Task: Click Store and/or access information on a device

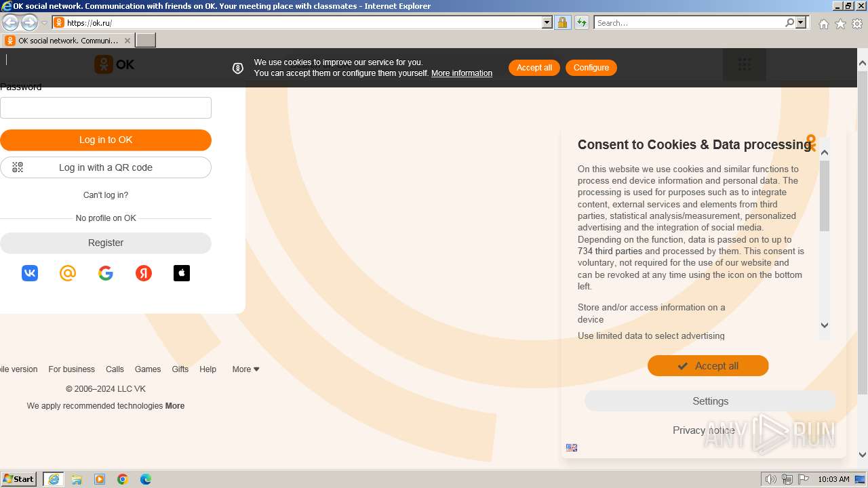Action: (651, 313)
